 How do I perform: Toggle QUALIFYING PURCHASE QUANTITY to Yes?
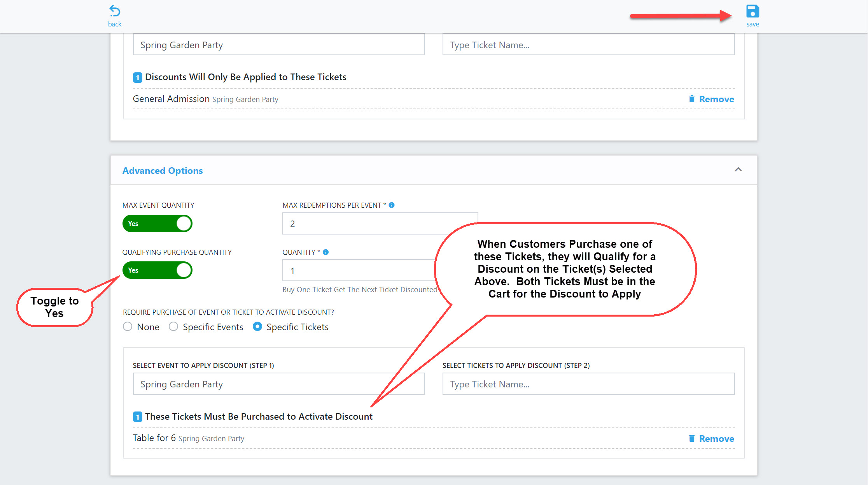157,270
